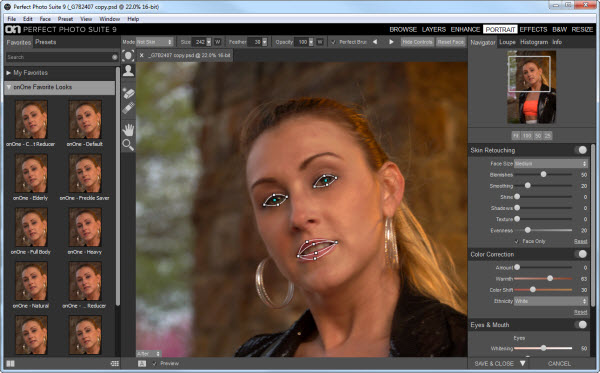Click the next face arrow

pyautogui.click(x=391, y=42)
